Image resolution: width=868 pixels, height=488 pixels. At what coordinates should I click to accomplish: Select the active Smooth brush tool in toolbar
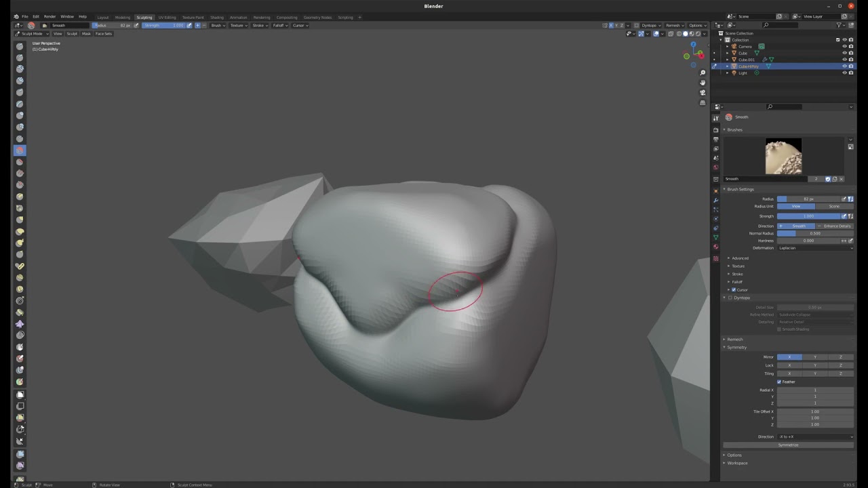pos(20,150)
